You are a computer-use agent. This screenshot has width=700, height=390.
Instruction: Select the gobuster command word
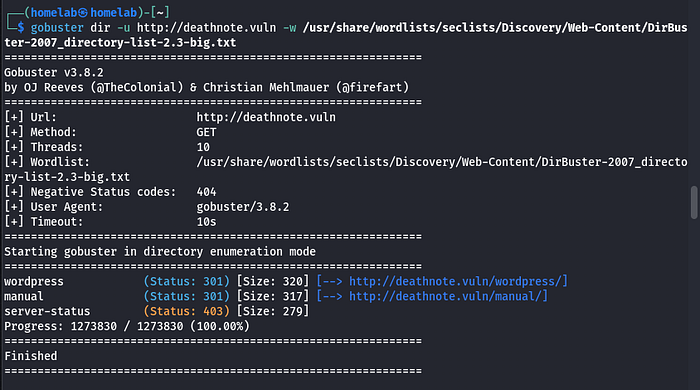(x=57, y=28)
